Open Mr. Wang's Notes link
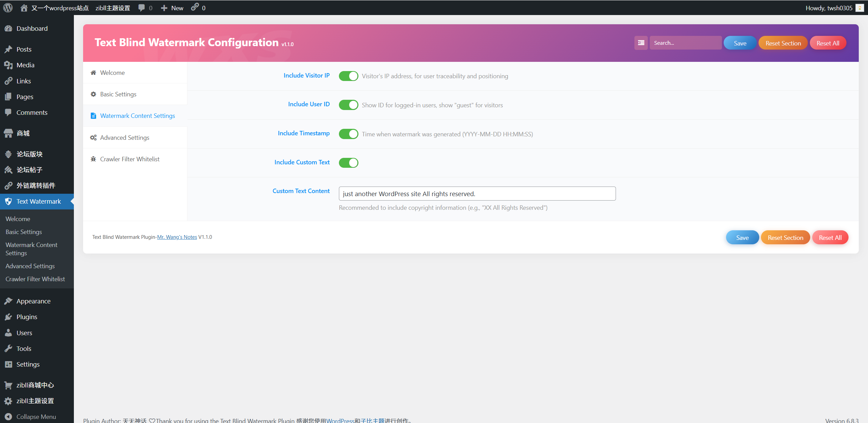Image resolution: width=868 pixels, height=423 pixels. click(177, 237)
